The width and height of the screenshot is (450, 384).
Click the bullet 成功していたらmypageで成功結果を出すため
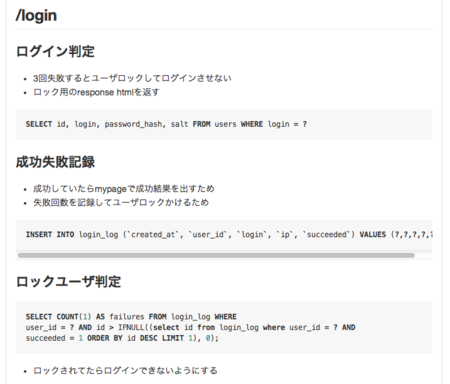[124, 189]
